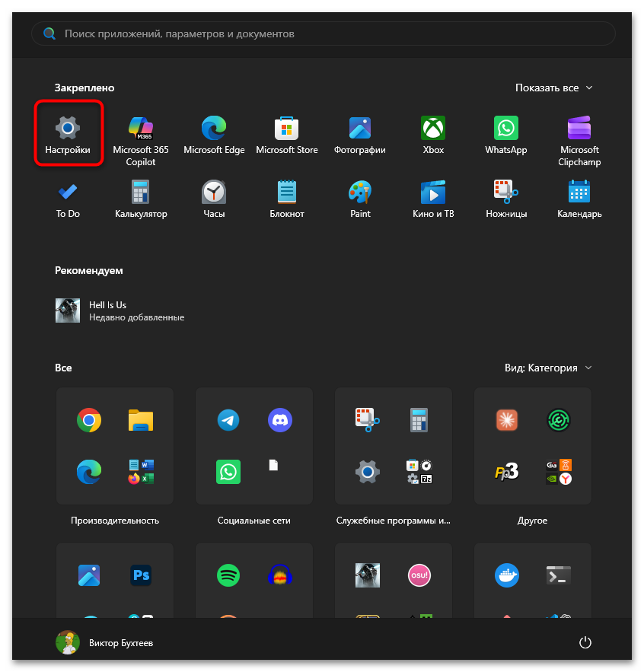644x672 pixels.
Task: Open Spotify from the category grid
Action: 228,575
